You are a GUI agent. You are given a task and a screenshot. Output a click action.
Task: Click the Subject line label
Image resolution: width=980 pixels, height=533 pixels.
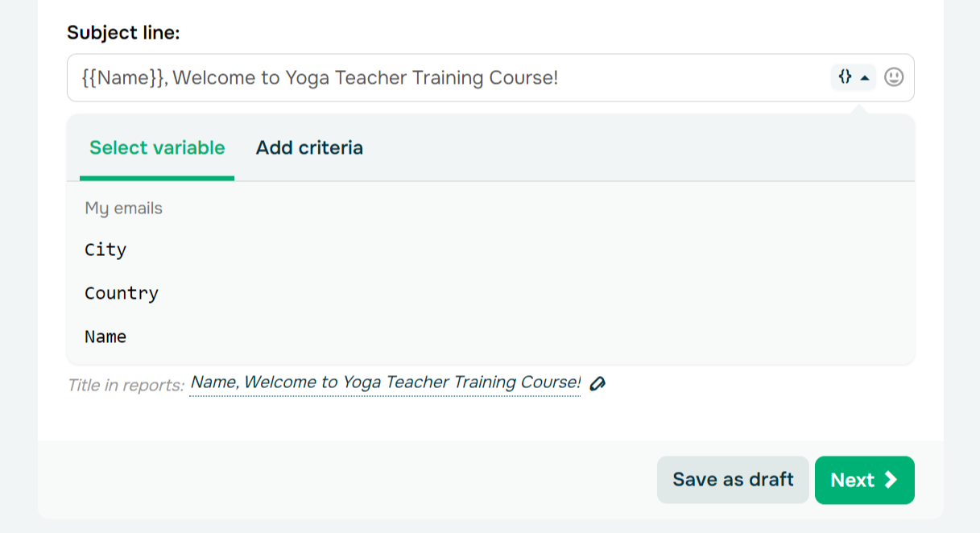[123, 33]
